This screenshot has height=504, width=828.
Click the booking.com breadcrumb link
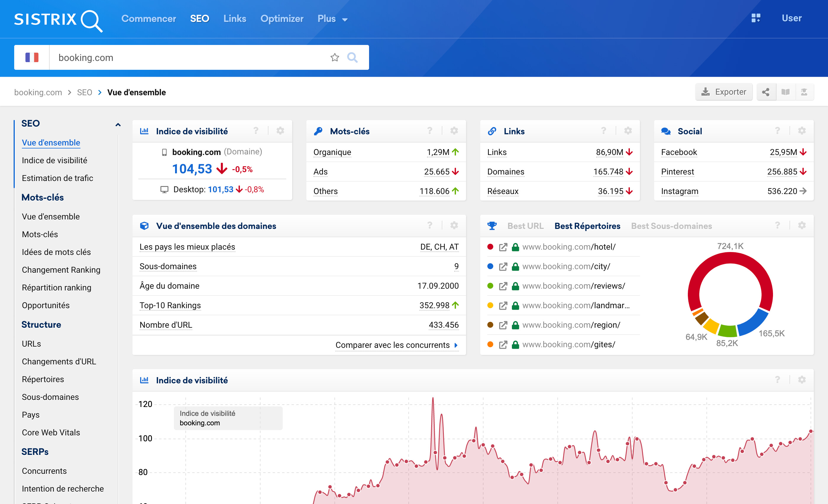[38, 92]
